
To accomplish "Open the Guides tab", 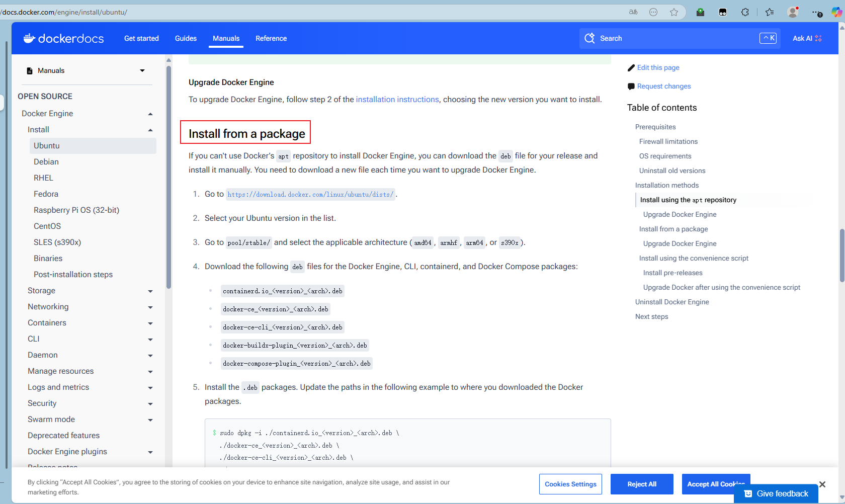I will pos(186,38).
